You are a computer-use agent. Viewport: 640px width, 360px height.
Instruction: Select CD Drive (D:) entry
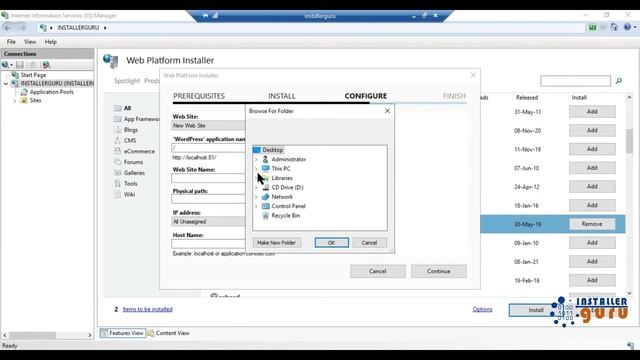click(287, 187)
